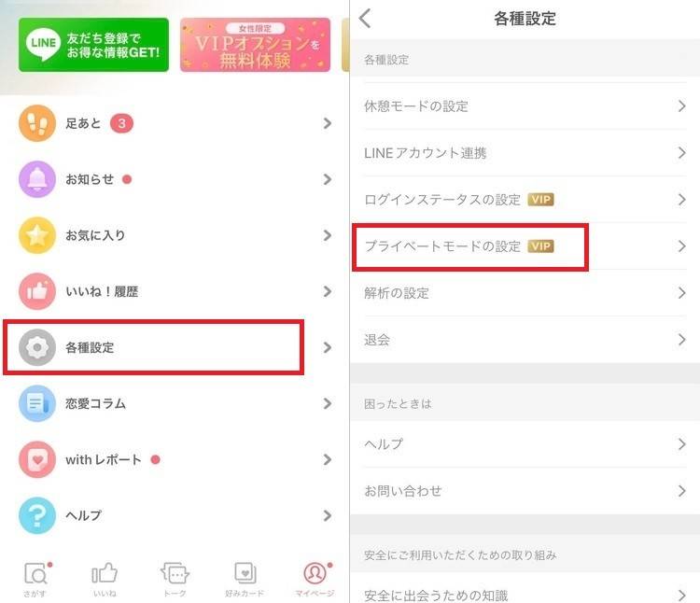Open プライベートモードの設定

click(525, 246)
